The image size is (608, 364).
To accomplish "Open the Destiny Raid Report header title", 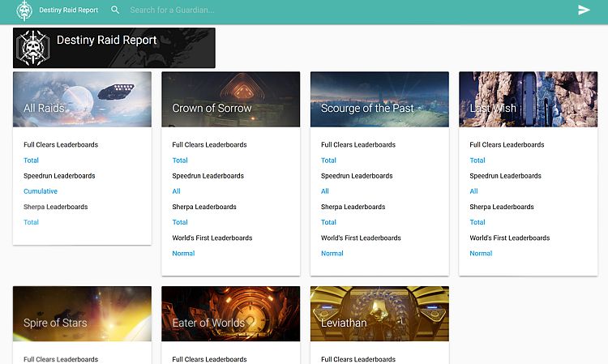I will (x=69, y=10).
